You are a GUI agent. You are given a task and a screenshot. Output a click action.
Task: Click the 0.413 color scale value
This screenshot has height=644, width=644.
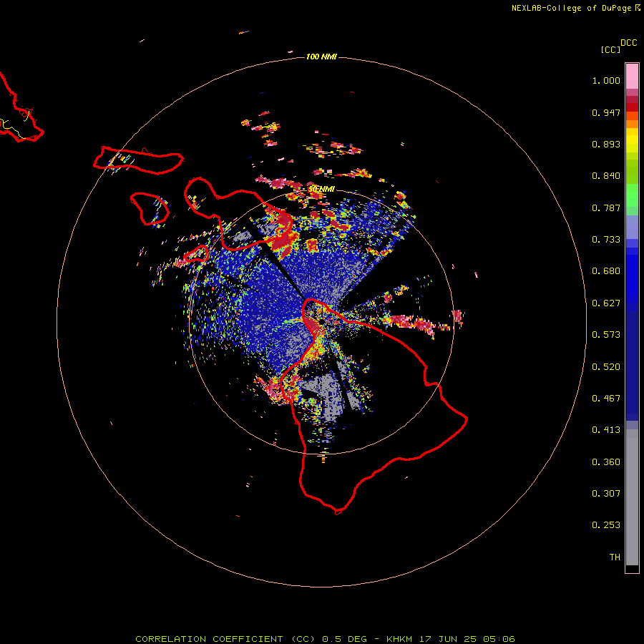(x=606, y=430)
